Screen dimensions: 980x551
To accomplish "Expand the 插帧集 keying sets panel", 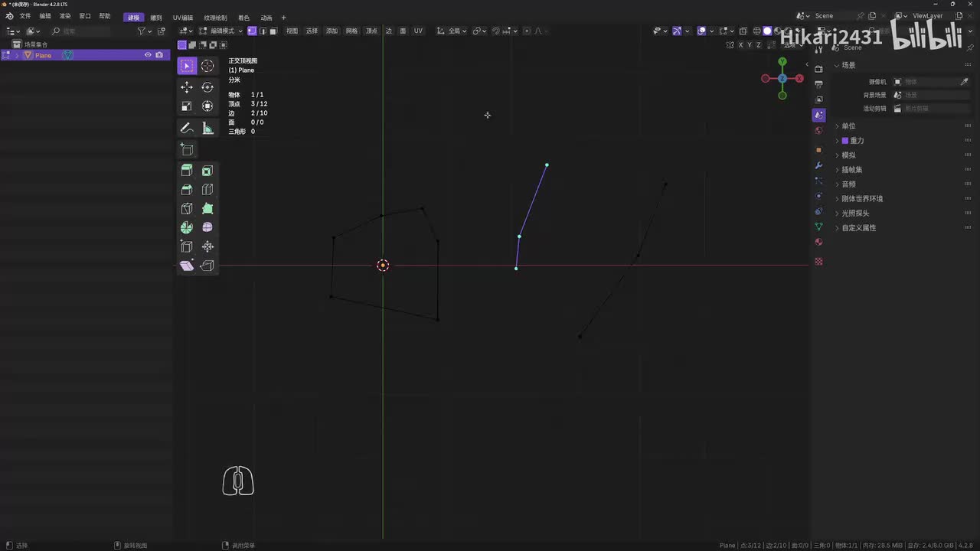I will click(x=851, y=170).
